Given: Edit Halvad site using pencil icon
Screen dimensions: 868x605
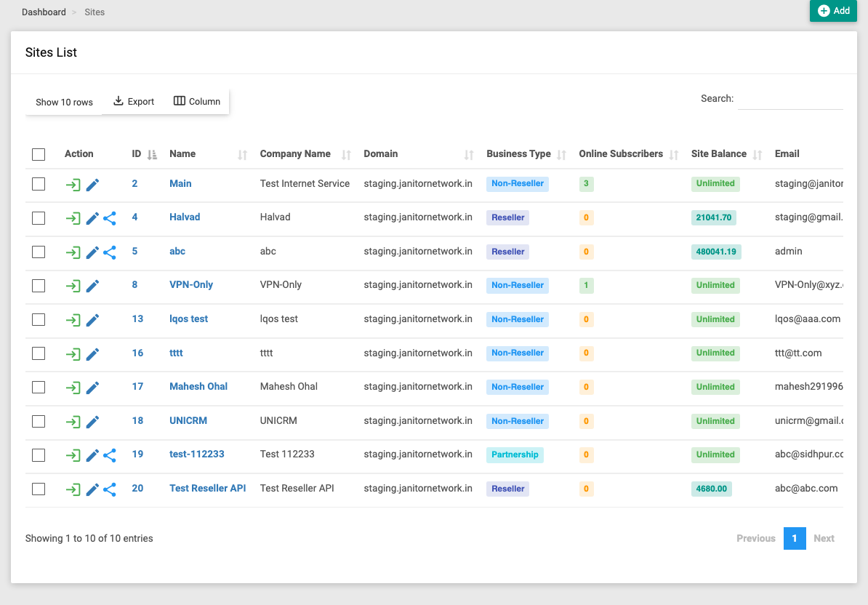Looking at the screenshot, I should 92,218.
